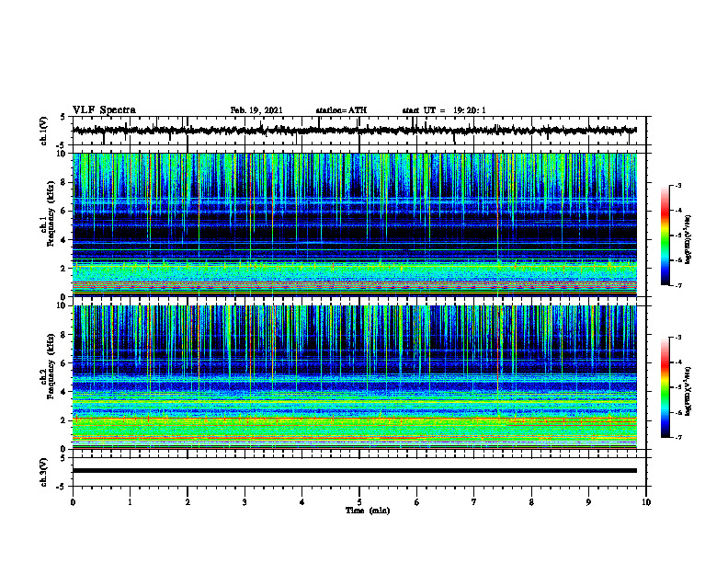
Task: Click inside the ch.1 spectrogram panel
Action: pos(355,224)
